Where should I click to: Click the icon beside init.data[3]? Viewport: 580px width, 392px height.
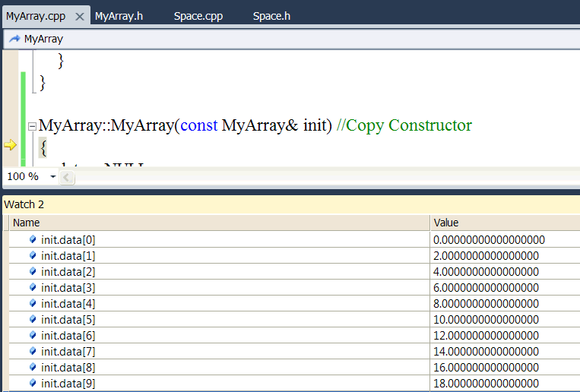[33, 287]
